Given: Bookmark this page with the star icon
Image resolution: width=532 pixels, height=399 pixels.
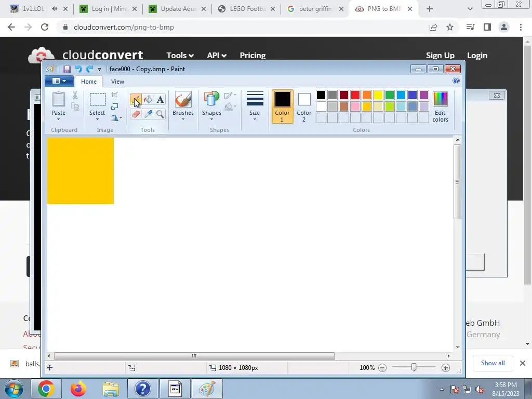Looking at the screenshot, I should tap(450, 27).
